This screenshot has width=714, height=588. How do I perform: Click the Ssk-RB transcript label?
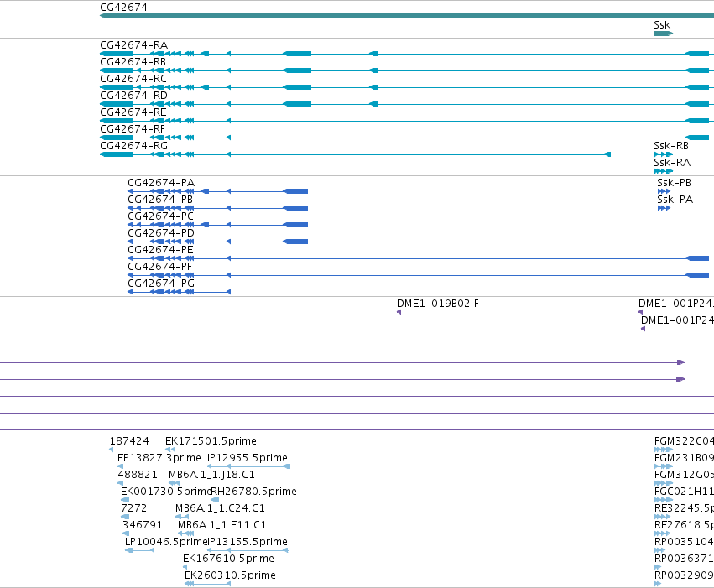[x=671, y=146]
